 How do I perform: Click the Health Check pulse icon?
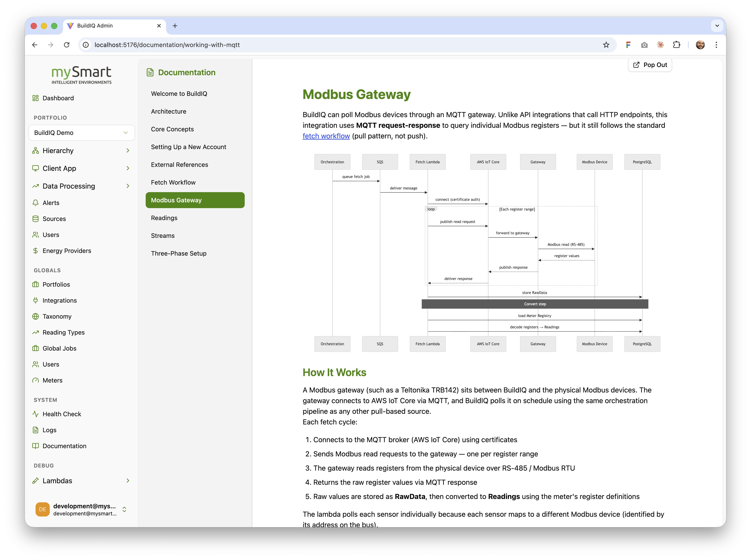point(35,414)
